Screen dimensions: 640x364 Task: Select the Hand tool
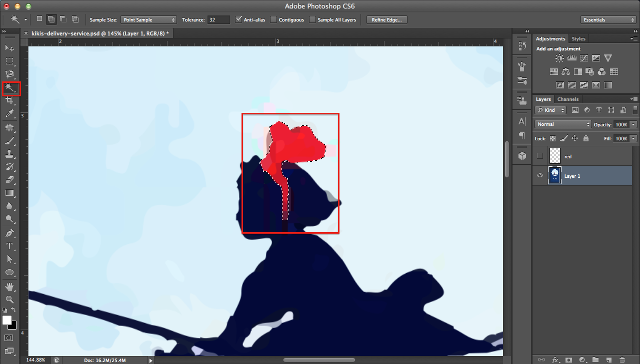9,287
